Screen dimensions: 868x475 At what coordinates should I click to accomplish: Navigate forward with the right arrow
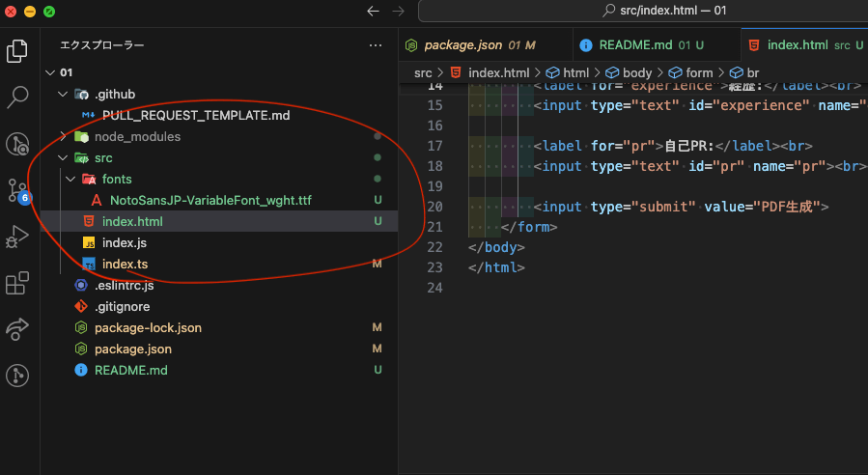pyautogui.click(x=399, y=11)
